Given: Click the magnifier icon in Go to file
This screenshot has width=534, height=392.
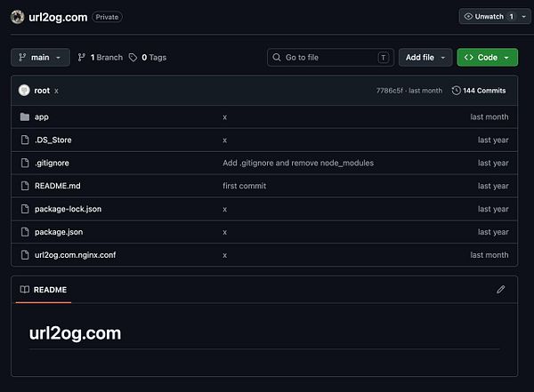Looking at the screenshot, I should [x=277, y=57].
